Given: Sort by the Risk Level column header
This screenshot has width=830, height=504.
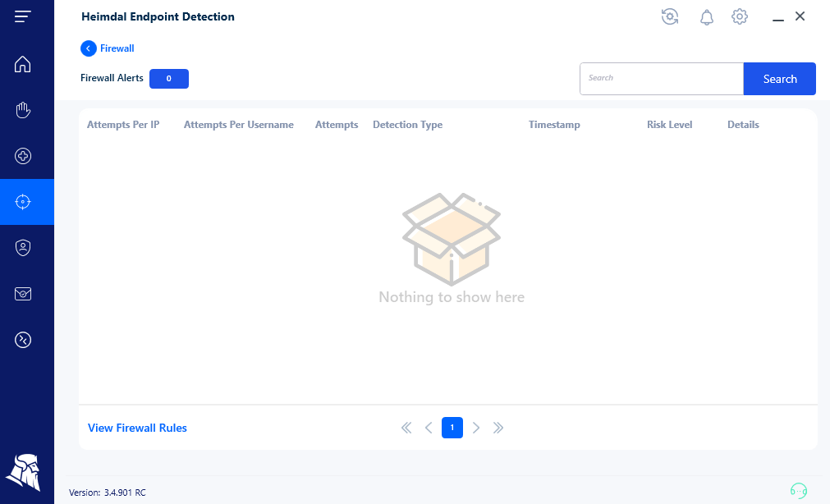Looking at the screenshot, I should pos(669,124).
